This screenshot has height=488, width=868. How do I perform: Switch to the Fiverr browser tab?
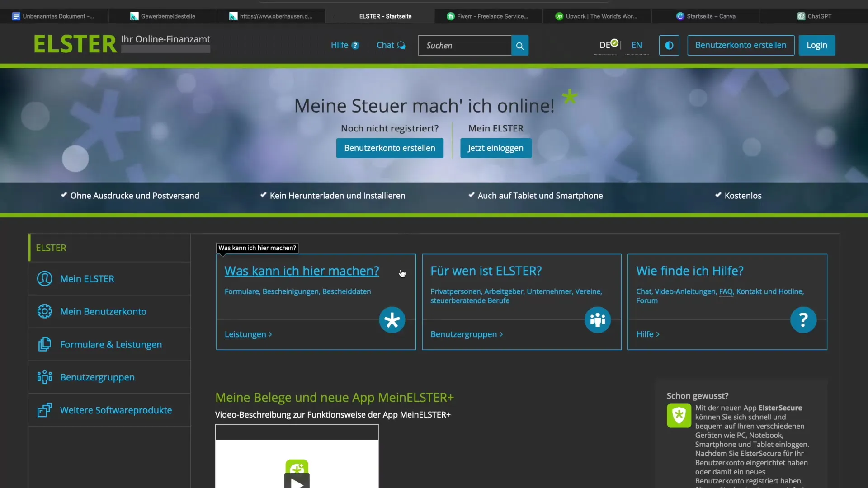488,16
